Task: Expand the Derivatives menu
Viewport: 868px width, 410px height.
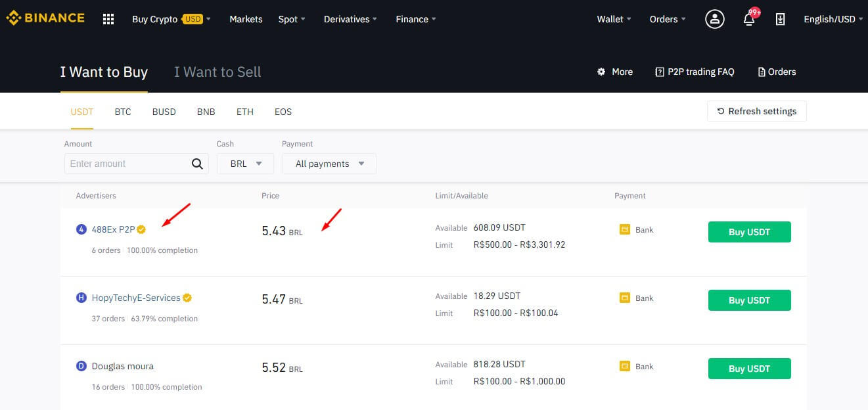Action: point(350,19)
